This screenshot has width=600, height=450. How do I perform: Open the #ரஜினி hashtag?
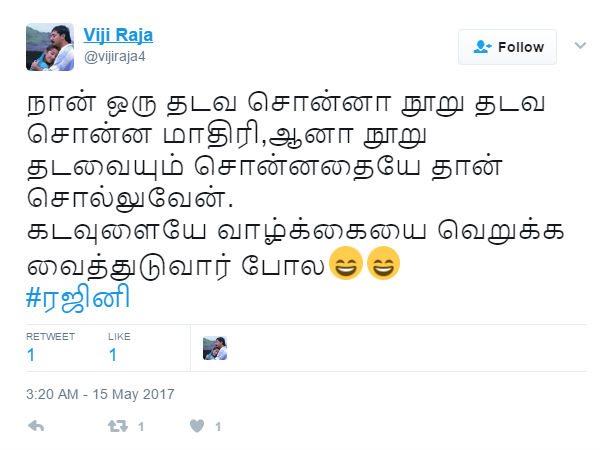pos(78,298)
